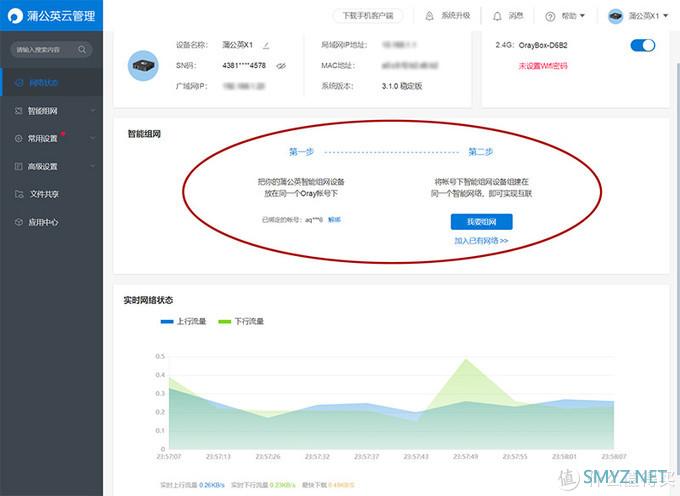Click the 消息 header link
680x496 pixels.
(516, 16)
